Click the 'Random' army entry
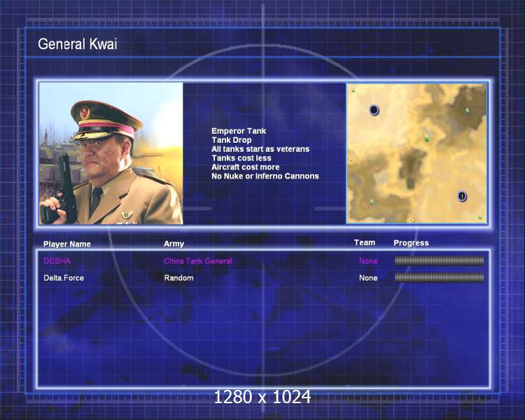This screenshot has height=420, width=525. 178,278
